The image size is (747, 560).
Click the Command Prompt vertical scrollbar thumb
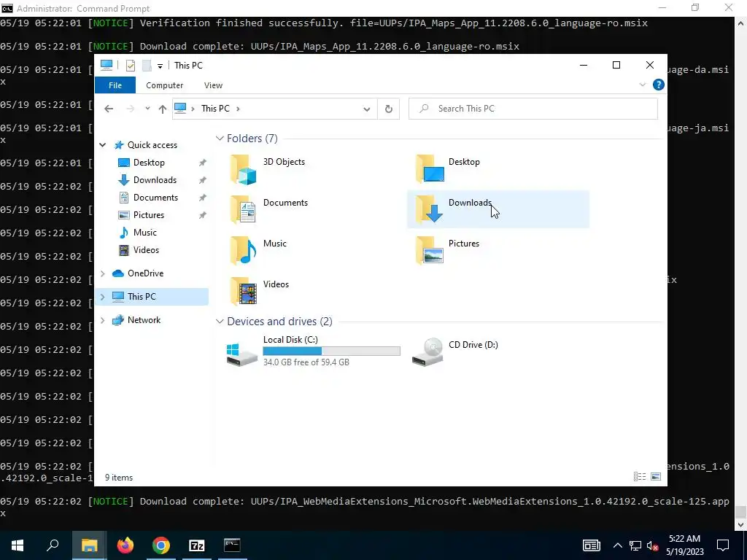(740, 512)
